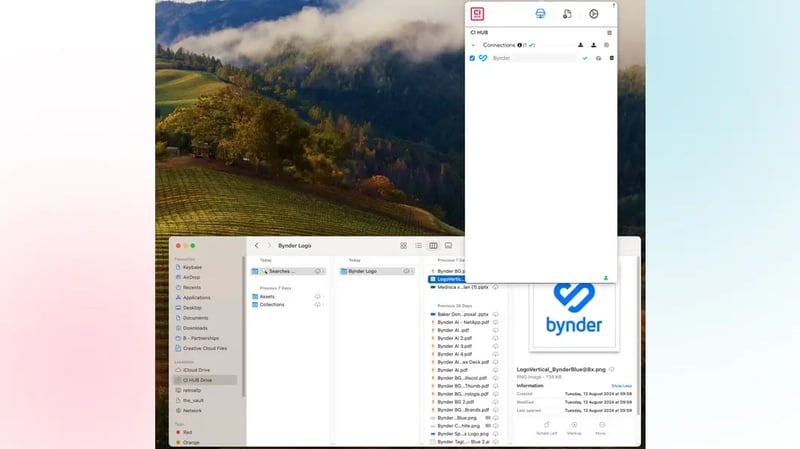Click the Bynder connection heart logo
Image resolution: width=800 pixels, height=449 pixels.
coord(483,58)
